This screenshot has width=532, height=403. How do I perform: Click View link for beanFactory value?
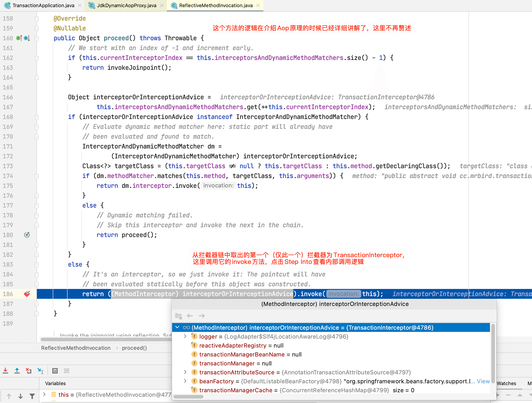tap(483, 381)
